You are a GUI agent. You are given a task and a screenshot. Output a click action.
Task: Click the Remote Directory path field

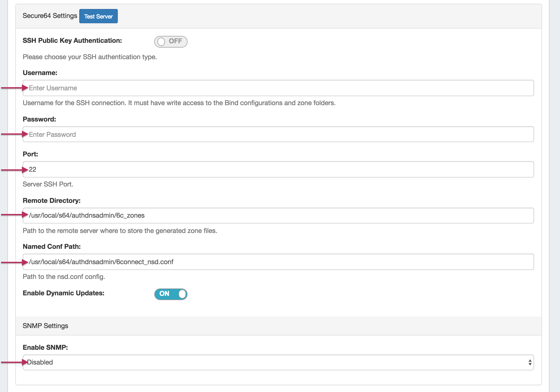click(278, 216)
